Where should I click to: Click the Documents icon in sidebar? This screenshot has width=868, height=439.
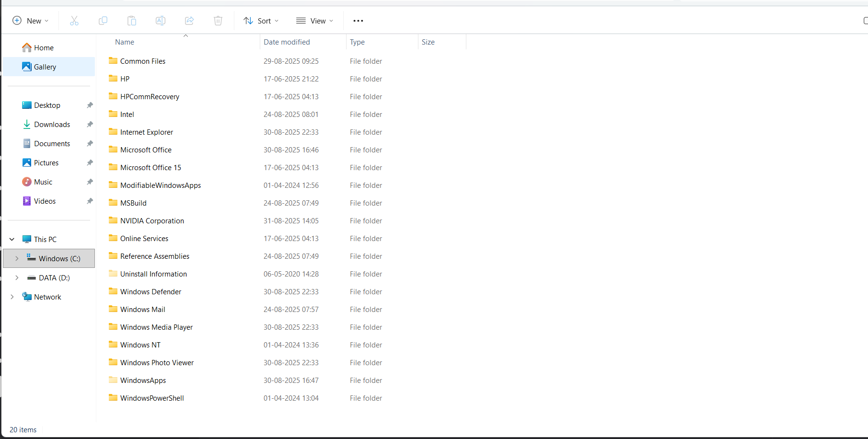click(x=27, y=143)
